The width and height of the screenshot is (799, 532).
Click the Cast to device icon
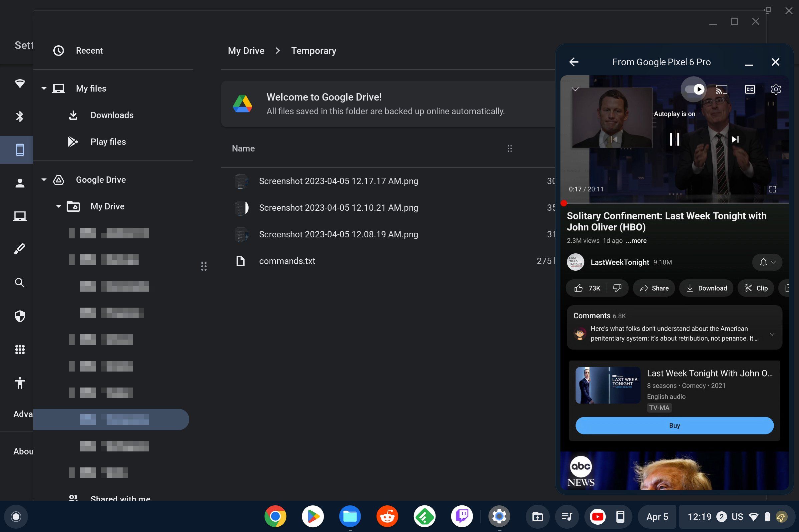(722, 89)
